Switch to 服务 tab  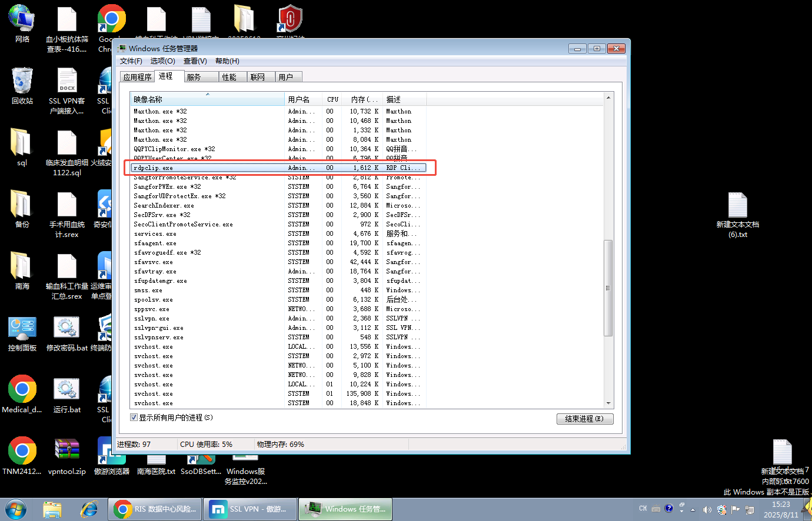[x=201, y=77]
